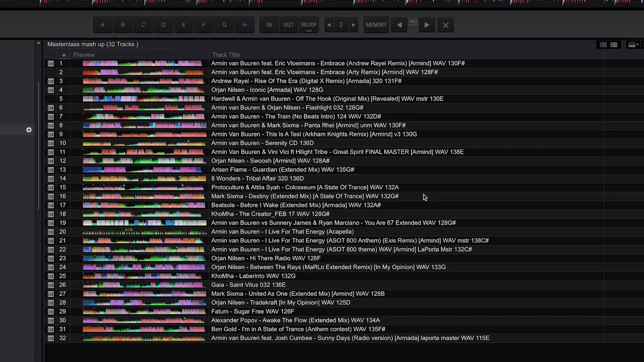Switch to artwork list view icon
Screen dimensions: 644x362
[614, 45]
